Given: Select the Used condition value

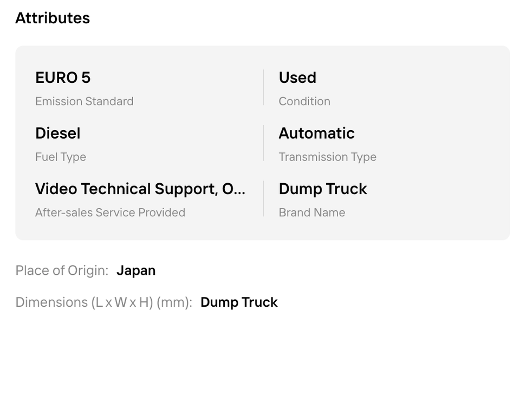Looking at the screenshot, I should coord(297,77).
